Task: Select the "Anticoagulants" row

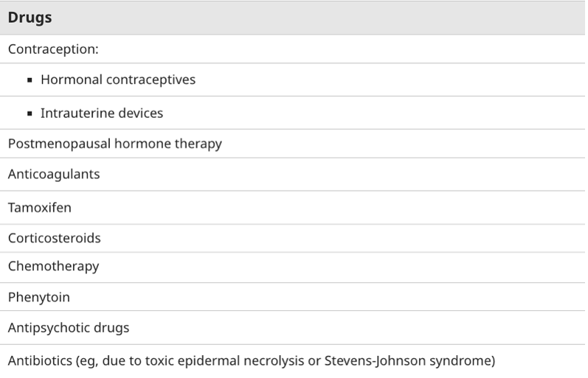Action: pos(54,175)
